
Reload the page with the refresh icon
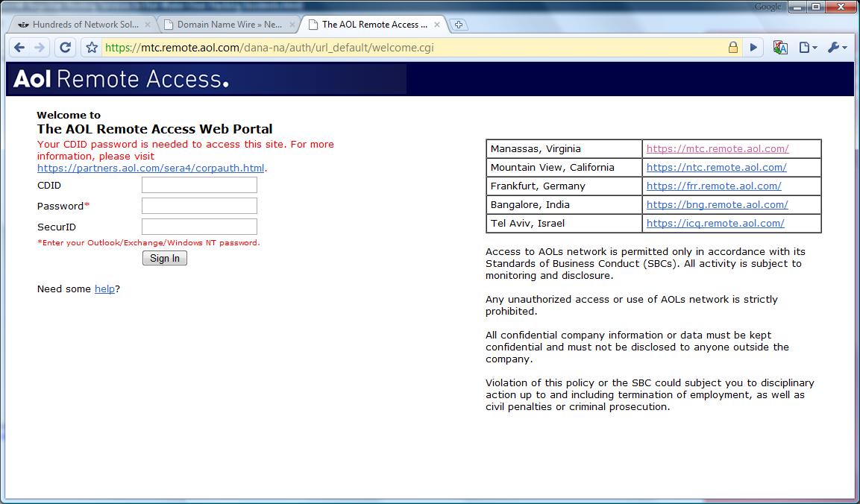tap(66, 48)
